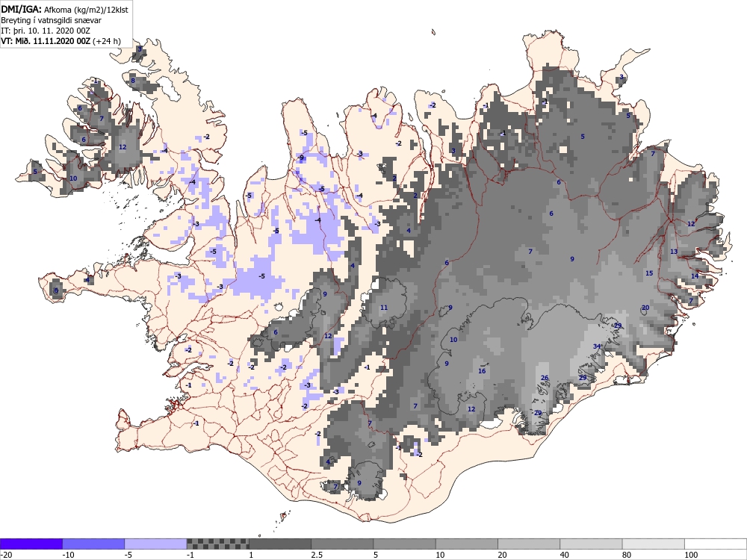
Task: Select the 'Breyting í vatnsgildi snævar' subtitle
Action: click(x=51, y=20)
